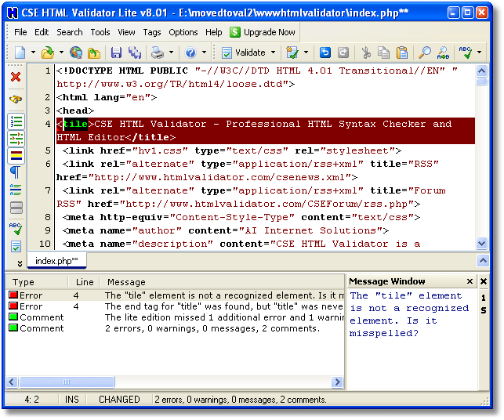Click the grayed-out redo icon
The image size is (504, 420).
pos(343,52)
